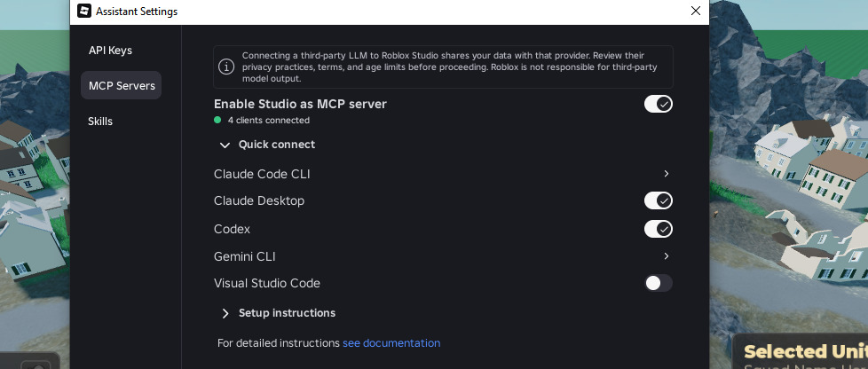Click the green connected status dot
Screen dimensions: 868x369
(217, 120)
